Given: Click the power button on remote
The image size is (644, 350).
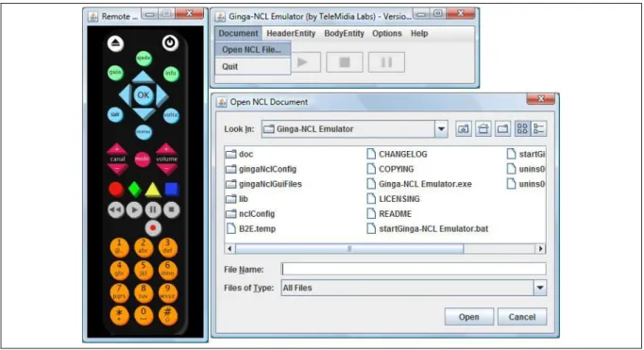Looking at the screenshot, I should tap(170, 42).
